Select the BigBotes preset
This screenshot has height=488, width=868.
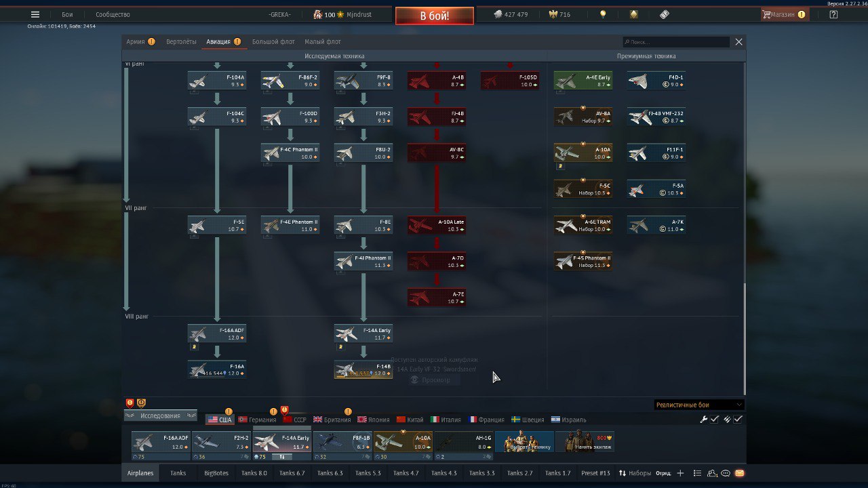click(x=216, y=473)
